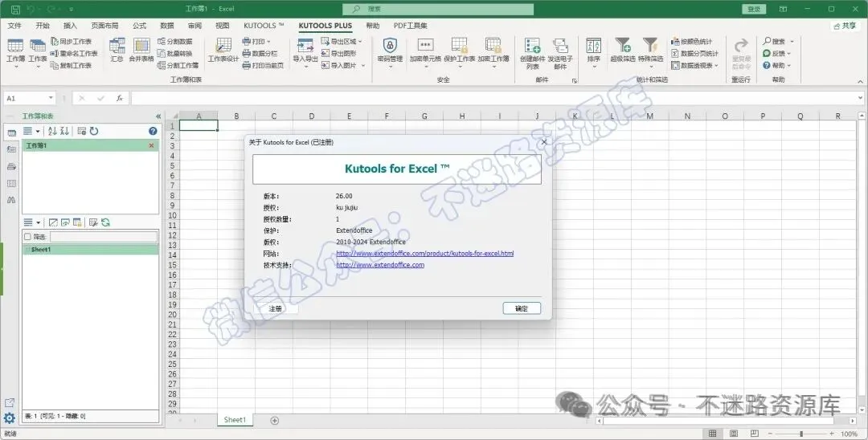Open the 批量转换 tool

tap(175, 54)
